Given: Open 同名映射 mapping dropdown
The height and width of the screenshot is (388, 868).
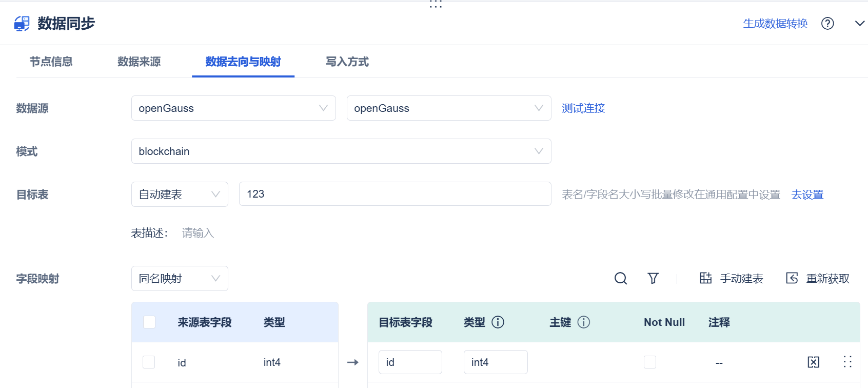Looking at the screenshot, I should tap(180, 279).
